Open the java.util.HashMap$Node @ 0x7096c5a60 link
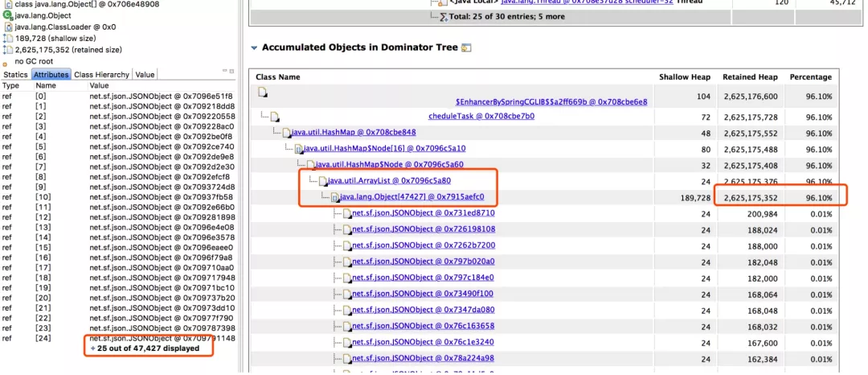This screenshot has height=375, width=868. coord(389,164)
